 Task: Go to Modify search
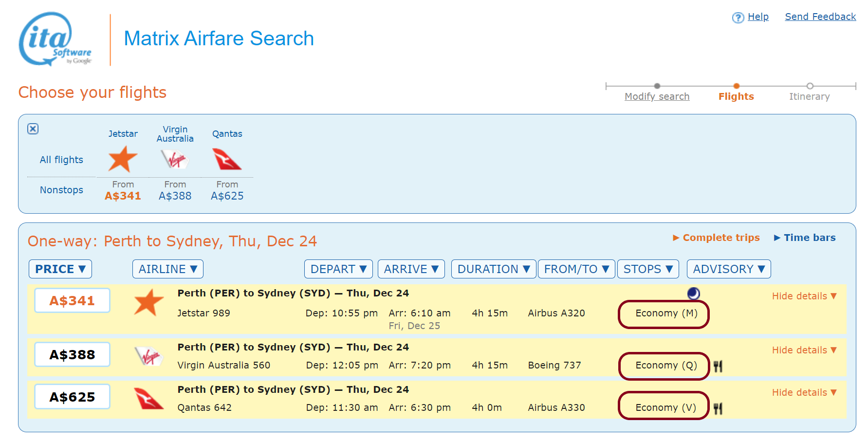click(657, 96)
